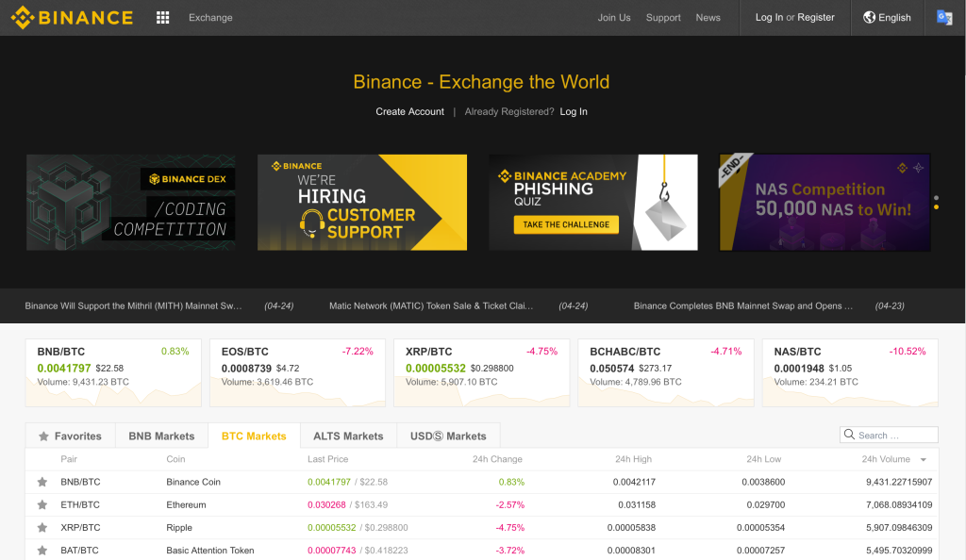This screenshot has width=966, height=560.
Task: Toggle favorite star for XRP/BTC row
Action: tap(42, 527)
